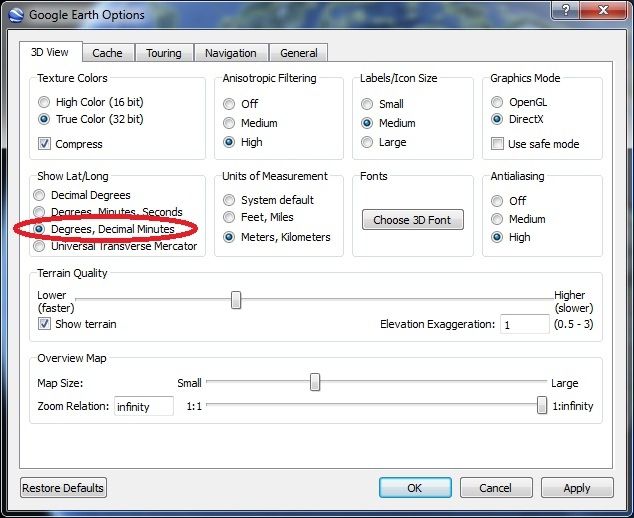Click the Terrain Quality slider handle

tap(236, 300)
